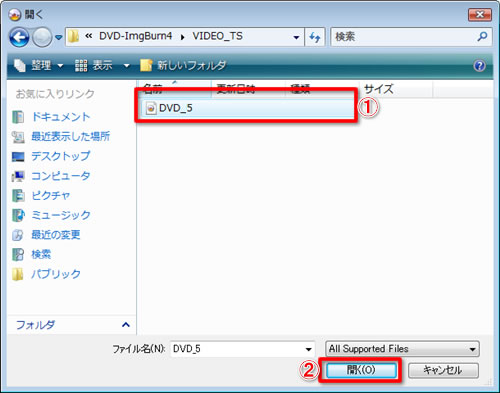Open the 整理 organize menu
This screenshot has height=393, width=500.
pos(38,65)
